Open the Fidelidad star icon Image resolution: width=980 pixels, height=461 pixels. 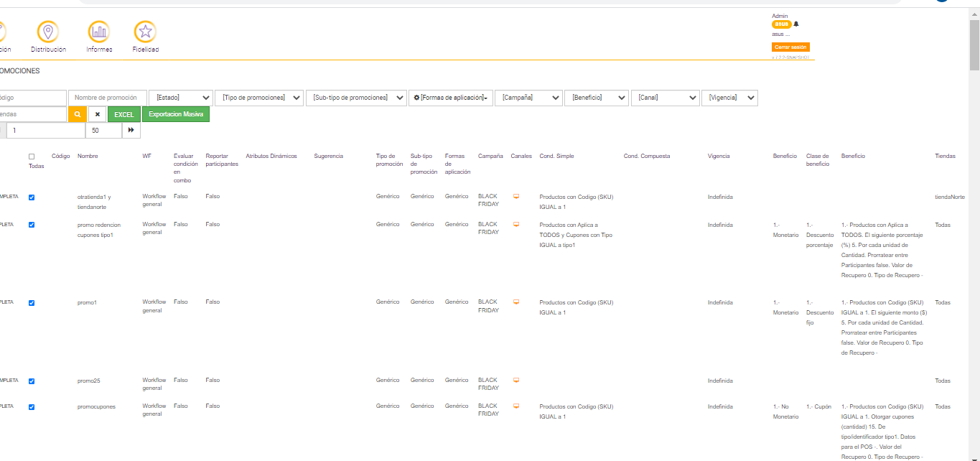click(x=145, y=32)
